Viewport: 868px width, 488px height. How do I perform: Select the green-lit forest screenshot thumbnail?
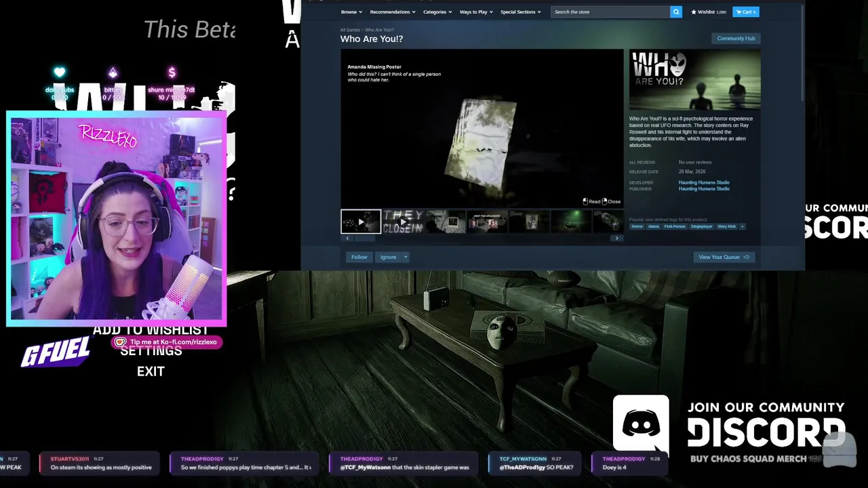point(571,222)
